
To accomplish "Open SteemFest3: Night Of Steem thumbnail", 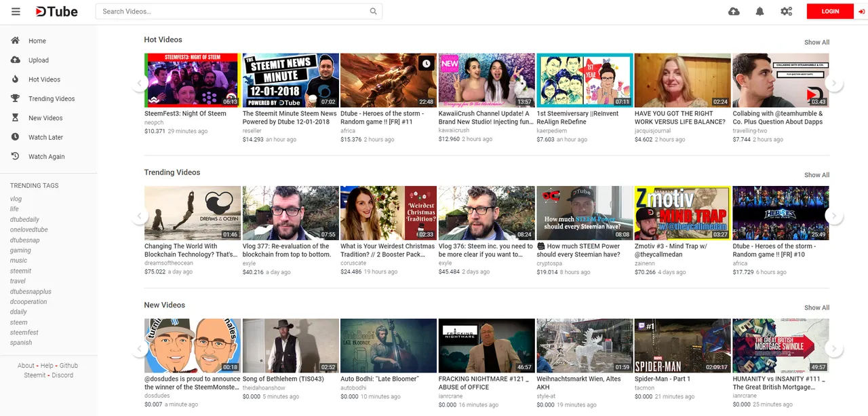I will click(193, 80).
